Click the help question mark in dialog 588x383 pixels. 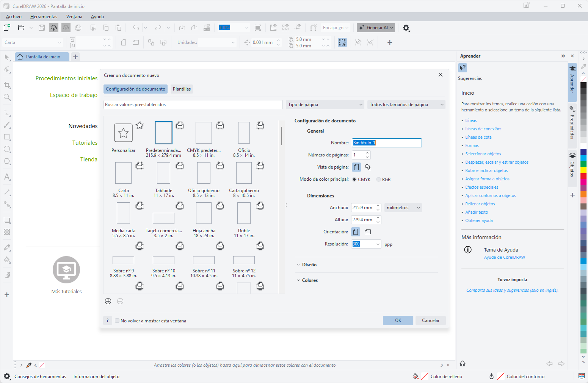coord(108,320)
